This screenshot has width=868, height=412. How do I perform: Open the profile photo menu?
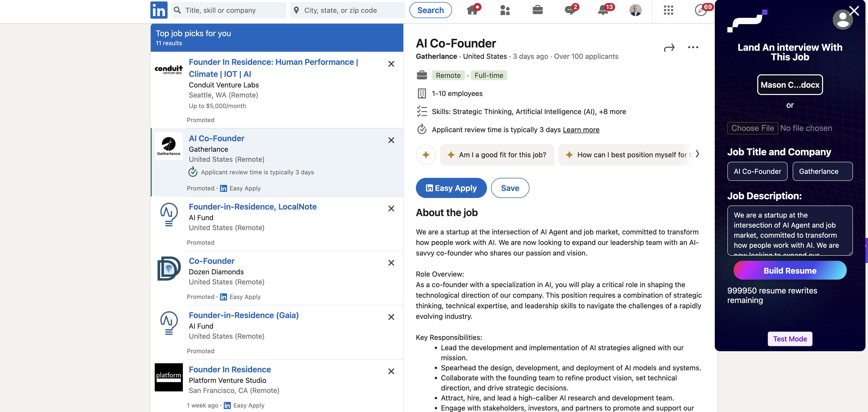coord(635,10)
